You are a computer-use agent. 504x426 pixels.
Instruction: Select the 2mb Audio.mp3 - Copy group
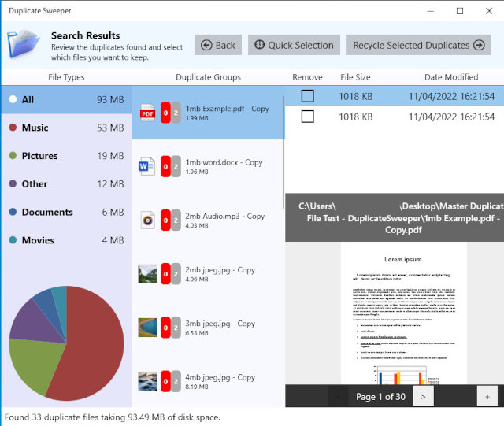(x=208, y=220)
